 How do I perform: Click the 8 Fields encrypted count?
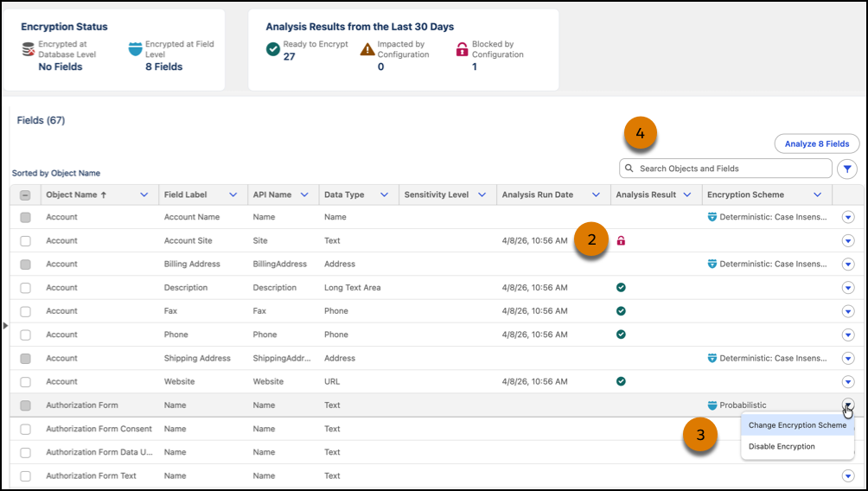pyautogui.click(x=164, y=67)
